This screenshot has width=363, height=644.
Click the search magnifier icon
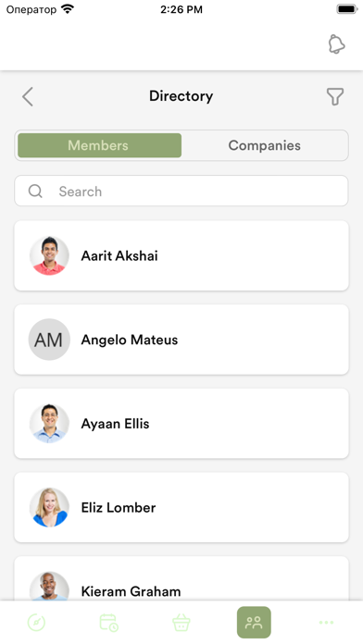click(35, 191)
